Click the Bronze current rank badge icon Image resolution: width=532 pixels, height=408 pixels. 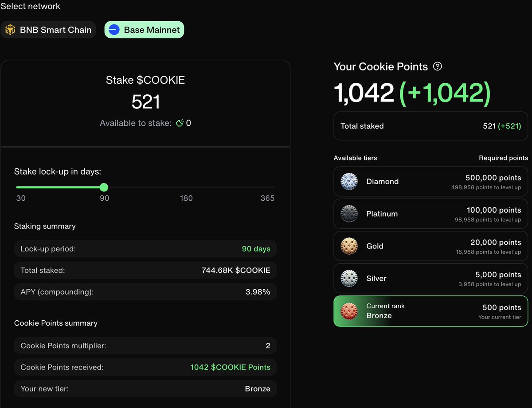coord(349,311)
